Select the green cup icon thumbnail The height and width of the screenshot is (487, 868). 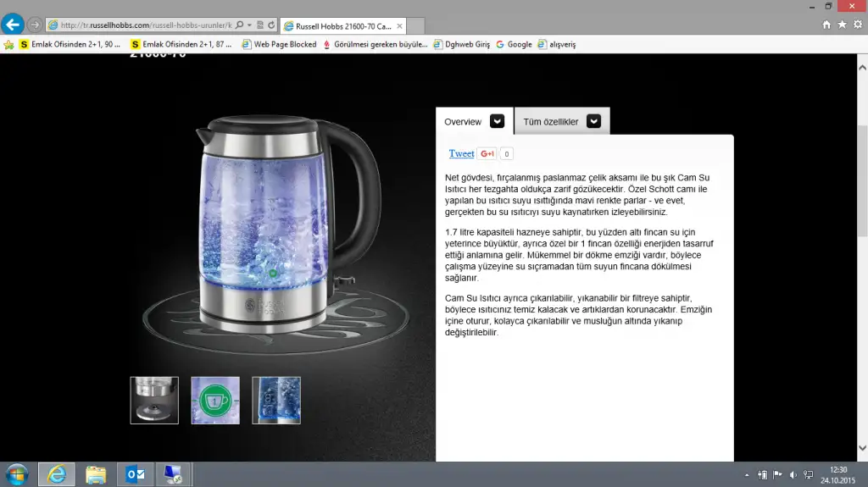coord(215,401)
